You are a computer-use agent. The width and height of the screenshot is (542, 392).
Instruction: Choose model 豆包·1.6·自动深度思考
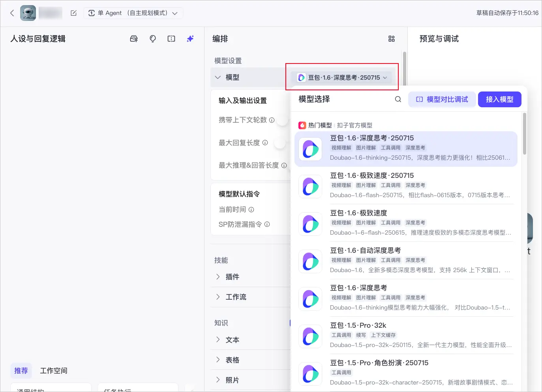(406, 261)
